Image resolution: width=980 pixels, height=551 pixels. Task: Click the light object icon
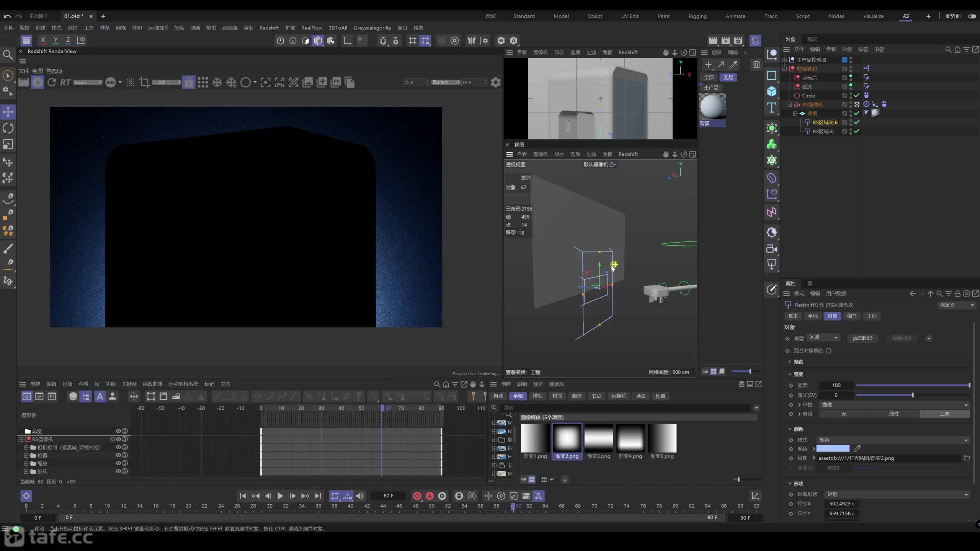pyautogui.click(x=771, y=264)
